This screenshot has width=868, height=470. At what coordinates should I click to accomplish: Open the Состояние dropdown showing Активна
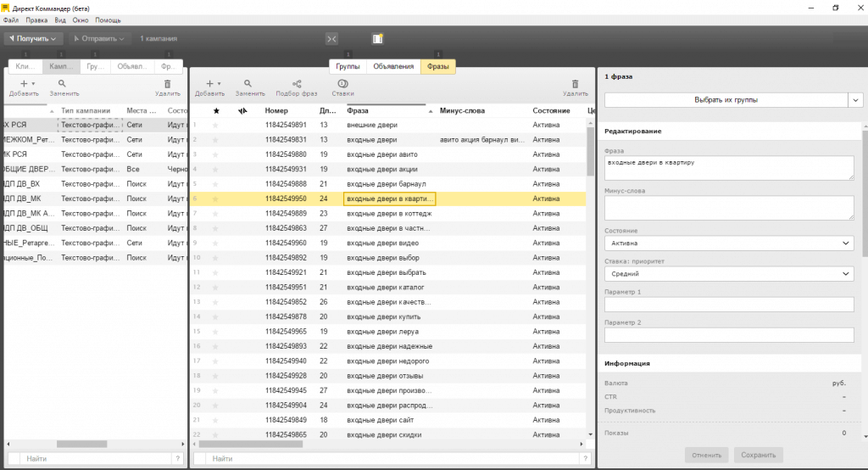pyautogui.click(x=728, y=243)
